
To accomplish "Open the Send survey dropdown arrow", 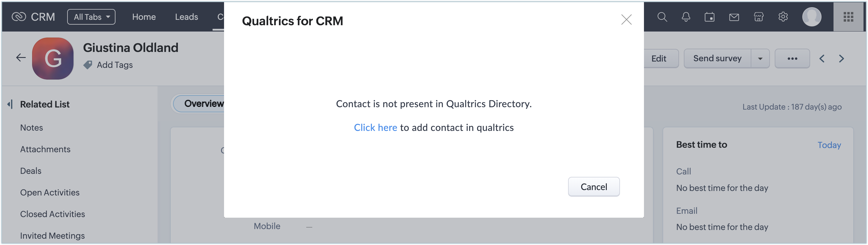I will (x=760, y=59).
